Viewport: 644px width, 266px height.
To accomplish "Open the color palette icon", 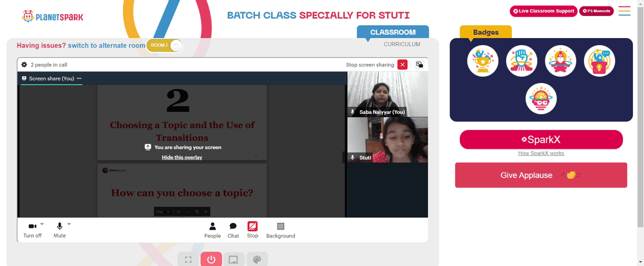I will 257,260.
